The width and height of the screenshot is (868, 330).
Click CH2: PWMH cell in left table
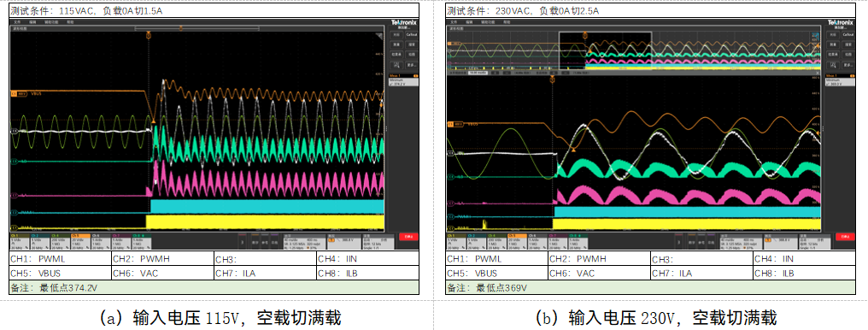[x=162, y=258]
